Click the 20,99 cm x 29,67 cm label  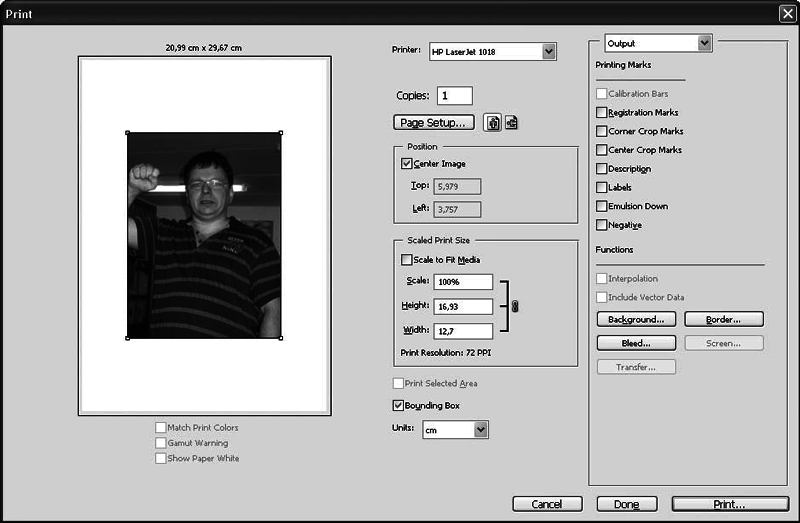point(204,48)
